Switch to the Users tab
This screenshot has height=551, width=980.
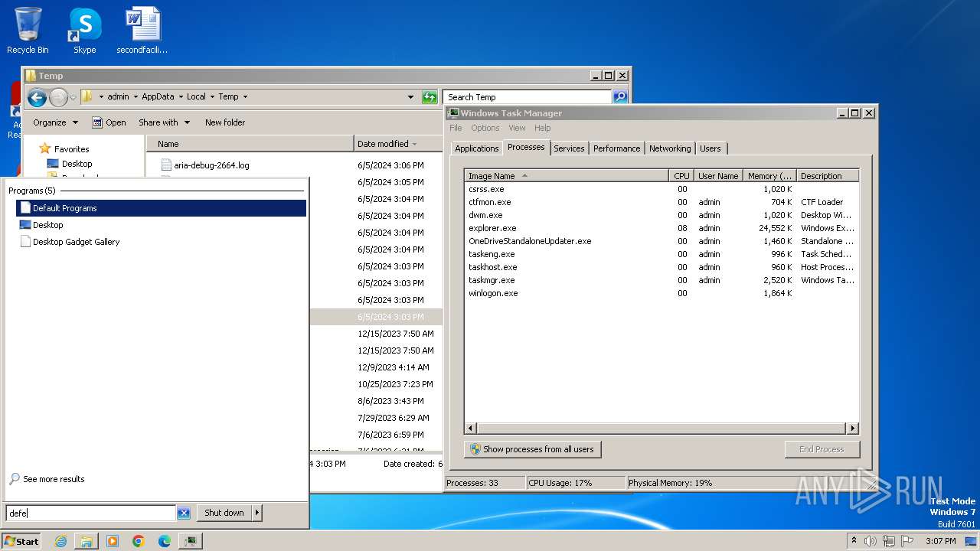(710, 148)
